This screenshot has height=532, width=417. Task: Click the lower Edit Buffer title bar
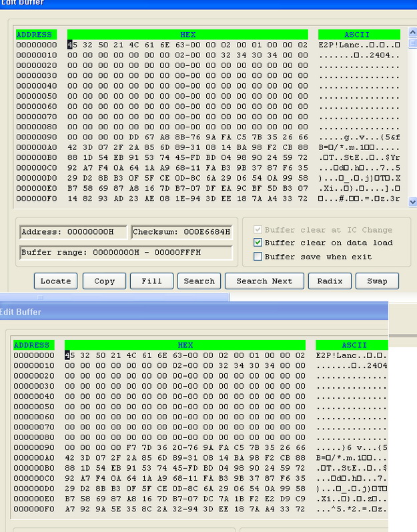[193, 312]
